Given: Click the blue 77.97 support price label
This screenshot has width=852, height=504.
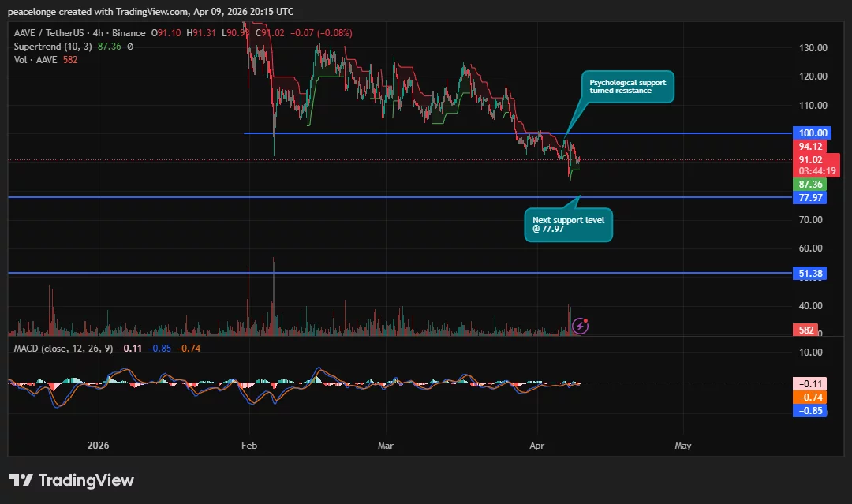Looking at the screenshot, I should pos(810,197).
